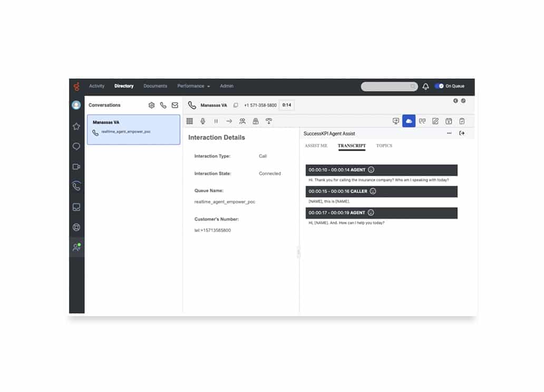Screen dimensions: 544x392
Task: Open the schedule callback calendar icon
Action: coord(449,121)
